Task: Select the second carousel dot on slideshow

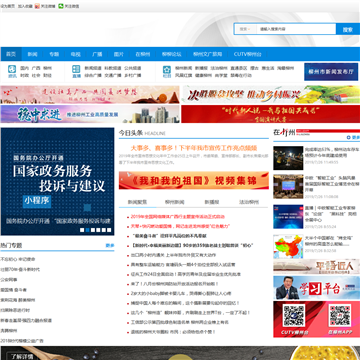Action: click(87, 230)
